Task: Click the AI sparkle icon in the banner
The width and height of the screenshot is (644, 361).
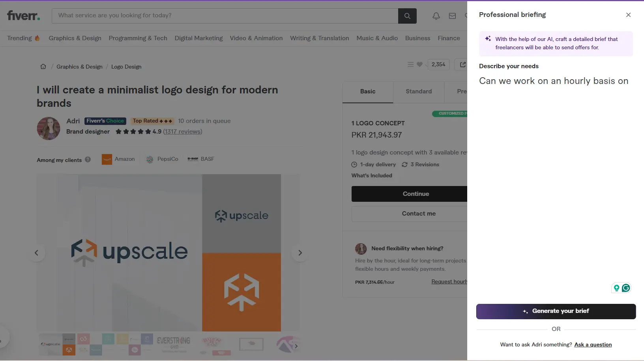Action: [x=488, y=39]
